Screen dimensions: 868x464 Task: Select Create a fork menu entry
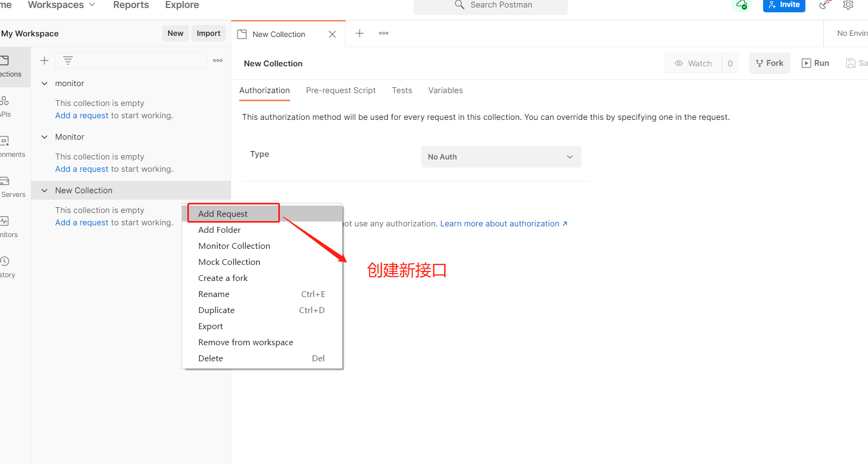tap(262, 278)
